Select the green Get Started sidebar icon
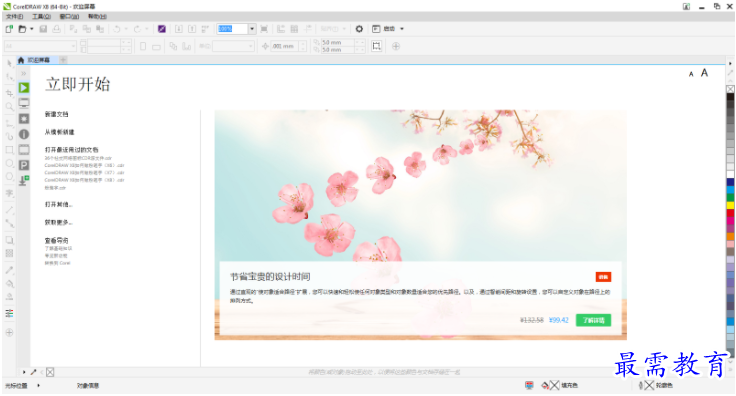The width and height of the screenshot is (736, 396). [x=24, y=88]
